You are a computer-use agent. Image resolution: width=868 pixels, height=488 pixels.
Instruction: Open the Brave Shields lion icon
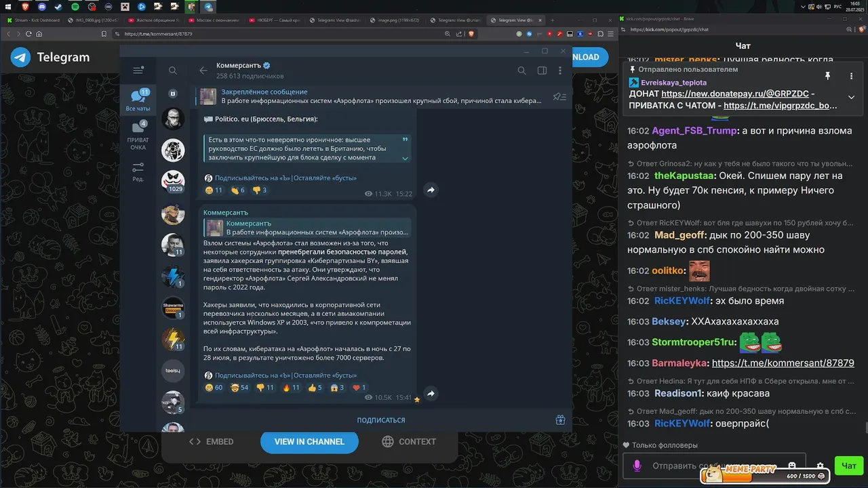coord(472,34)
